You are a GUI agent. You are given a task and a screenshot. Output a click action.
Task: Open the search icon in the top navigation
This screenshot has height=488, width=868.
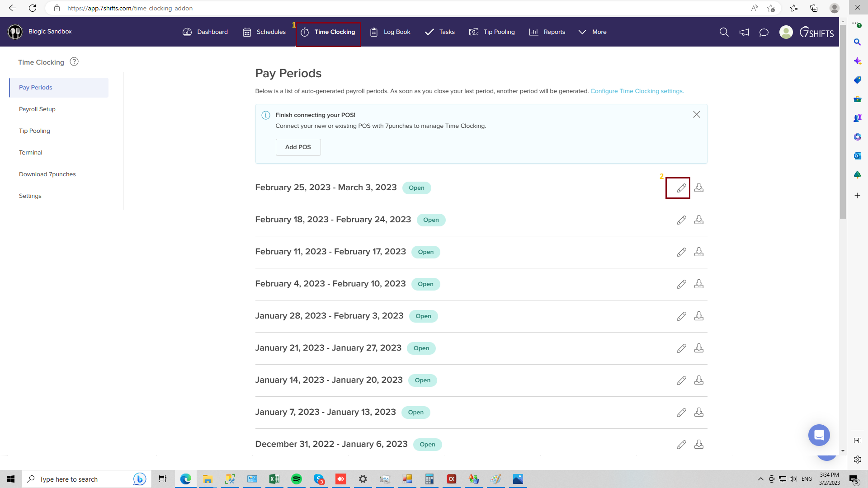(724, 32)
